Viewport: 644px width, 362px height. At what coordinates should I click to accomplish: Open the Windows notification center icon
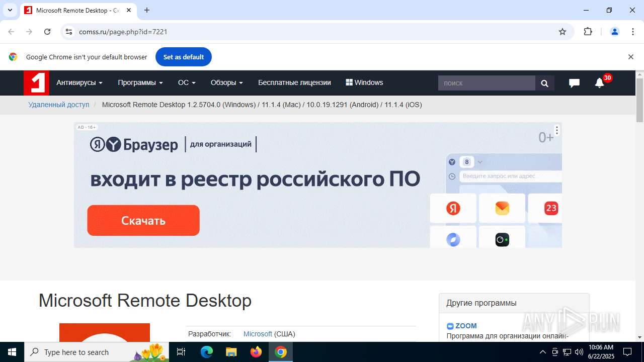click(x=627, y=352)
